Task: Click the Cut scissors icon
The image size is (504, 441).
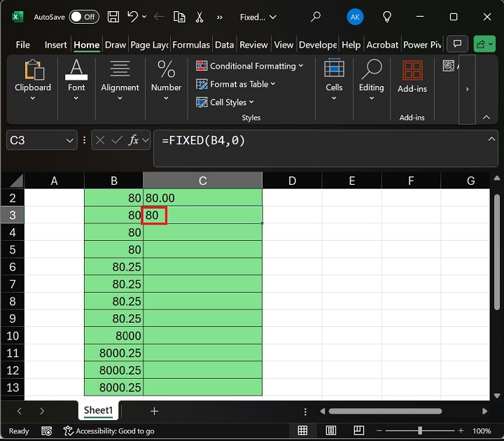Action: tap(200, 17)
